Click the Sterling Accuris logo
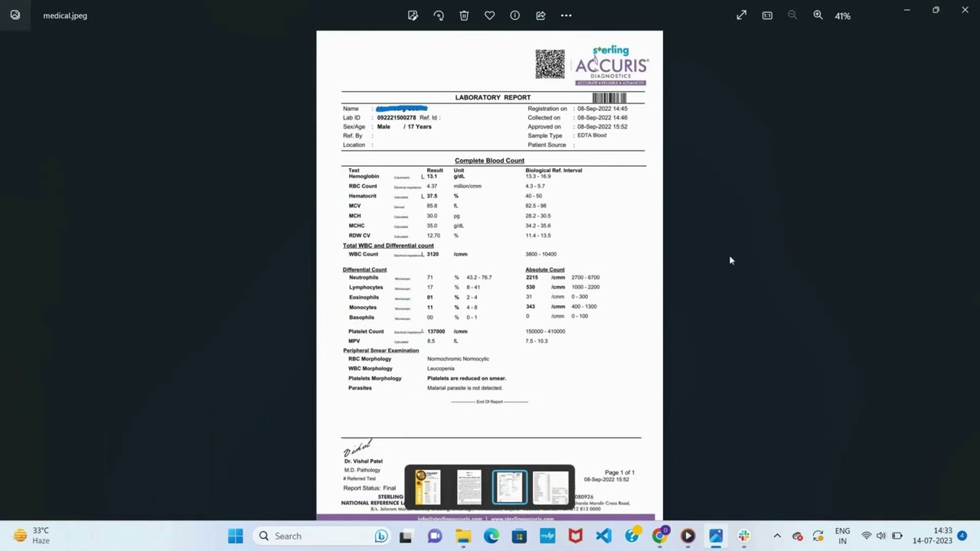 612,65
